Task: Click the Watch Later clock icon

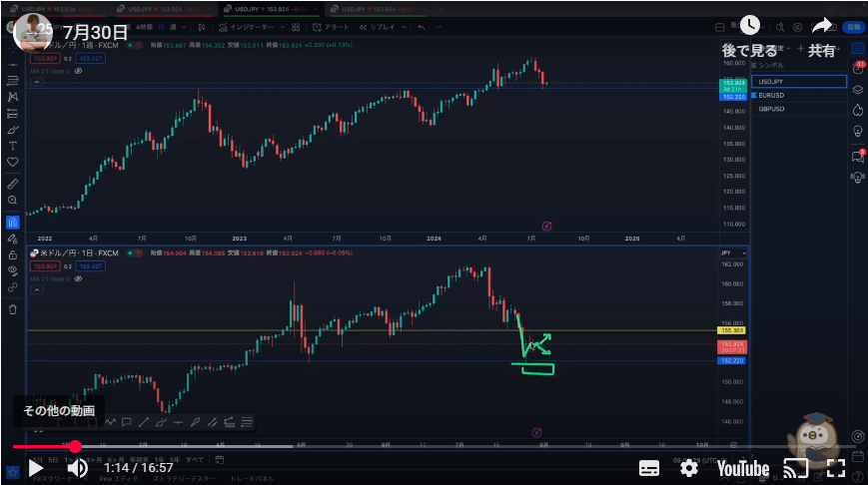Action: (749, 27)
